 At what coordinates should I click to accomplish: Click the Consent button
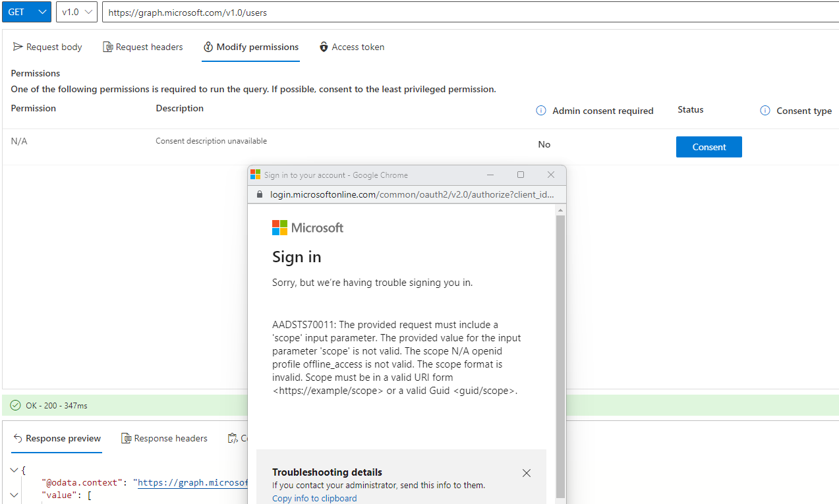pos(709,147)
